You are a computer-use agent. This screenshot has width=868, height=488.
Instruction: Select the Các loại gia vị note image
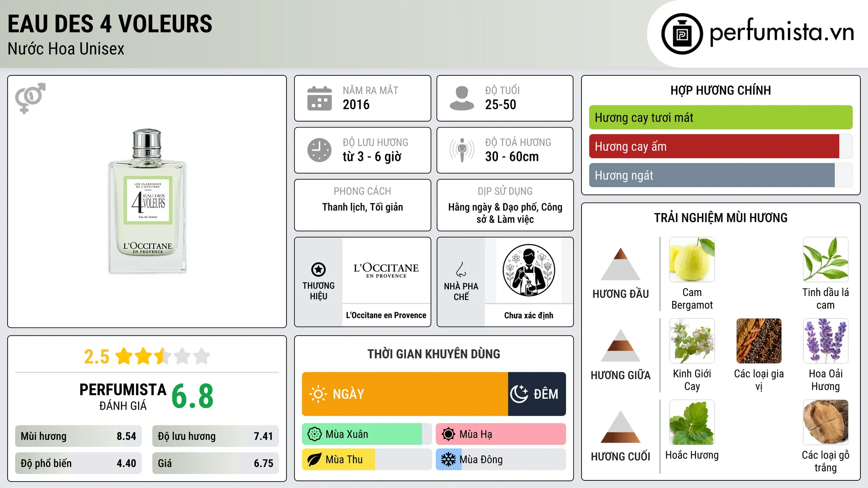pyautogui.click(x=759, y=341)
